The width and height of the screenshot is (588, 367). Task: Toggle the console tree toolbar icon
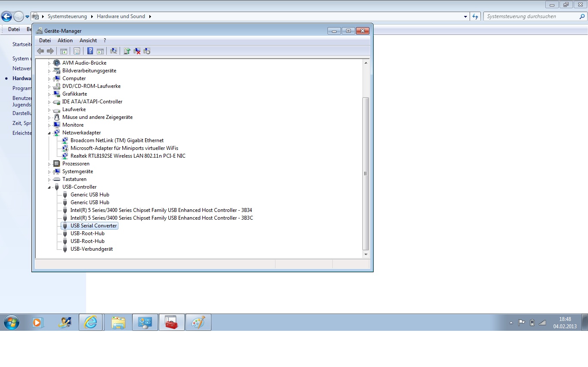(64, 51)
